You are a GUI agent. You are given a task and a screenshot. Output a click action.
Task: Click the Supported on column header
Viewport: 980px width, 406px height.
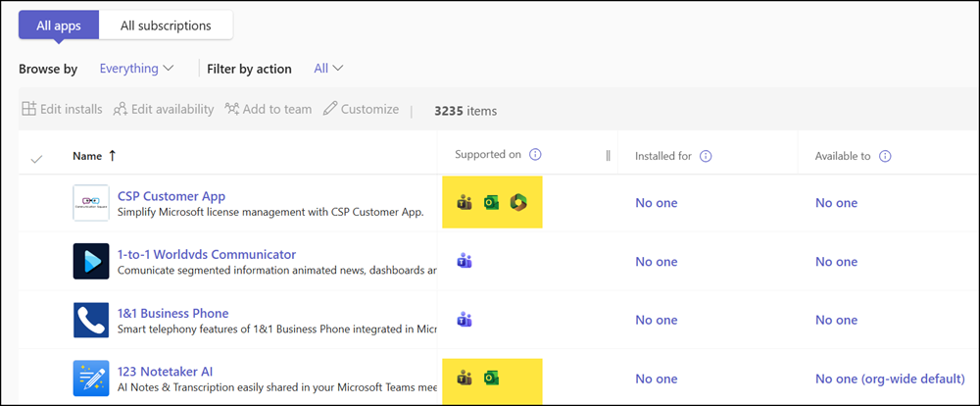click(487, 155)
